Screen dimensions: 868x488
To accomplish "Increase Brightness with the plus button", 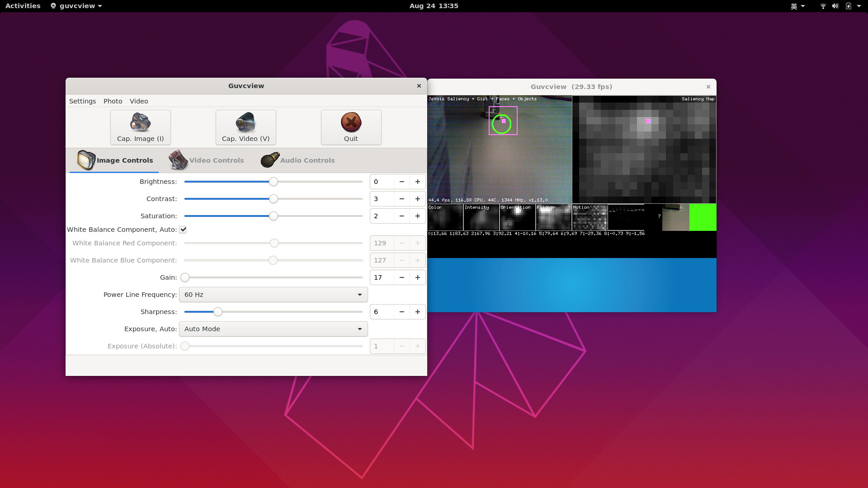I will (x=417, y=182).
